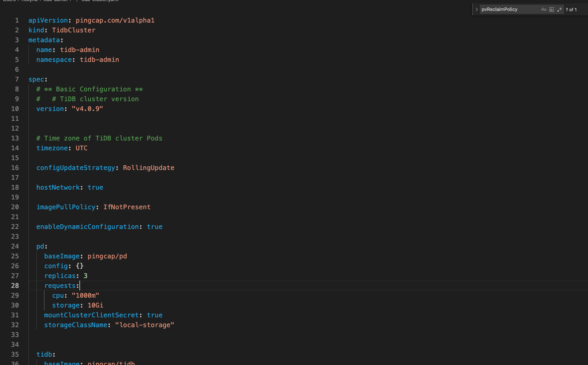Viewport: 588px width, 365px height.
Task: Click line number 10 in the gutter
Action: point(15,109)
